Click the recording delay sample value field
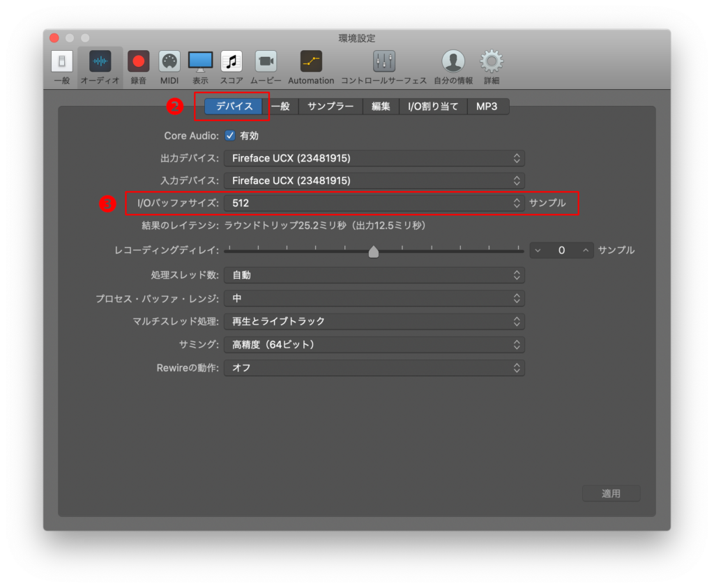This screenshot has height=588, width=714. coord(561,250)
